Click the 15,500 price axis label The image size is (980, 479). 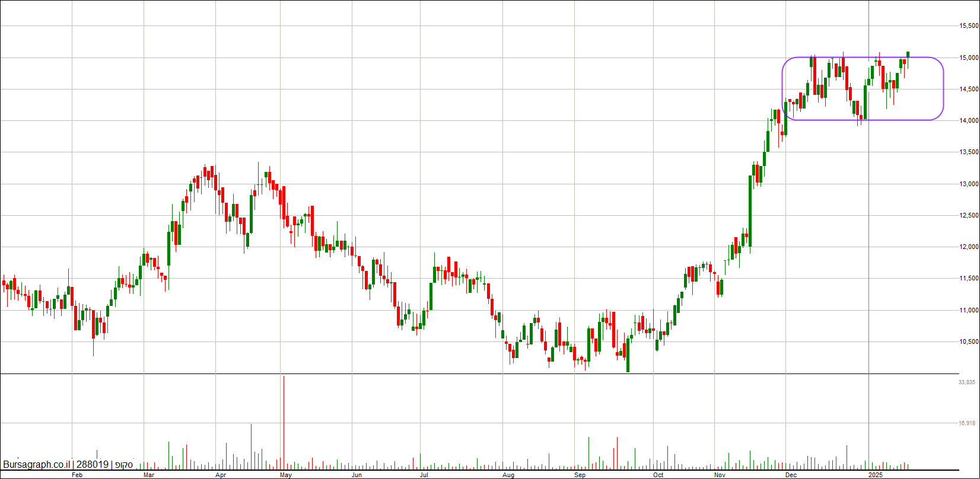pos(969,26)
